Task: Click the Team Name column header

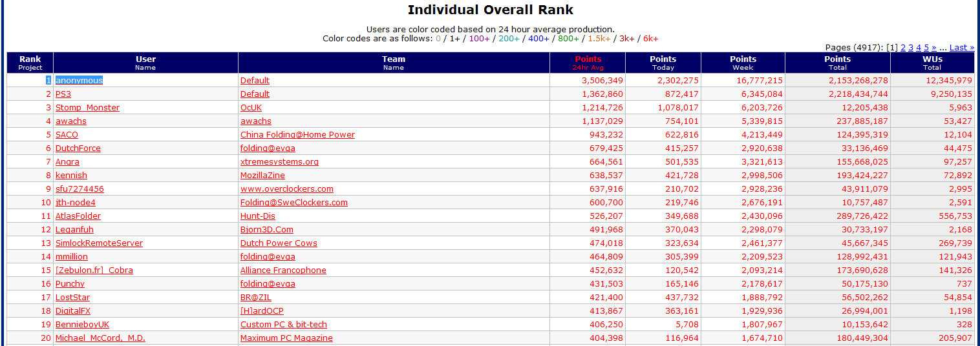Action: coord(393,63)
